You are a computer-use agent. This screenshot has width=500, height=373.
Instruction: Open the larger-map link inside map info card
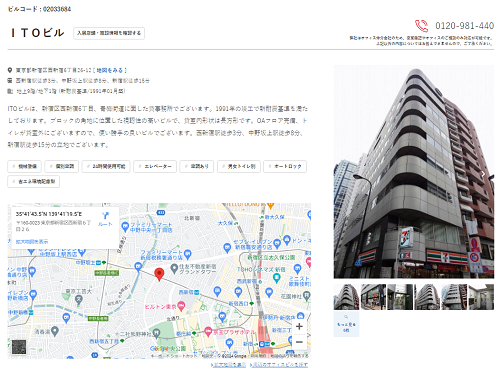pyautogui.click(x=32, y=242)
